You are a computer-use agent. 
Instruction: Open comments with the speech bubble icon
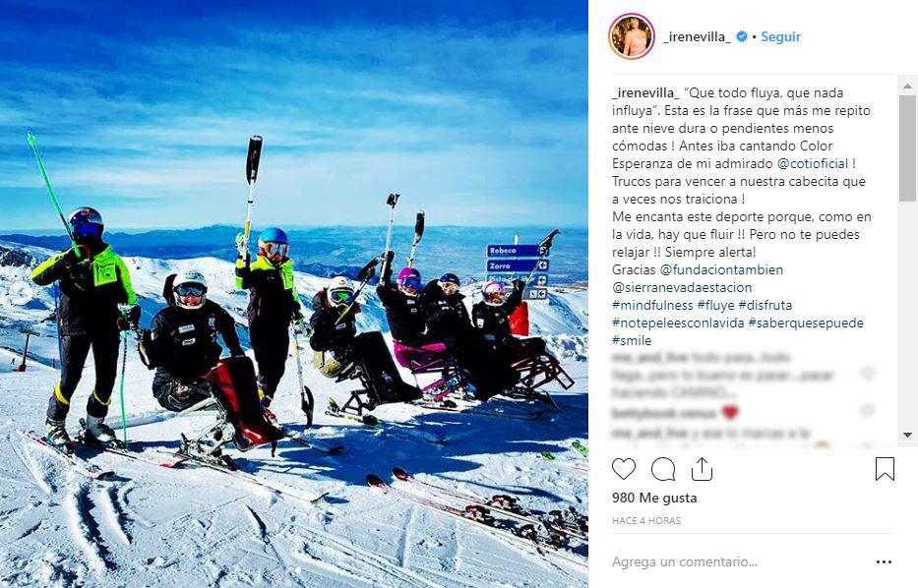[x=663, y=469]
